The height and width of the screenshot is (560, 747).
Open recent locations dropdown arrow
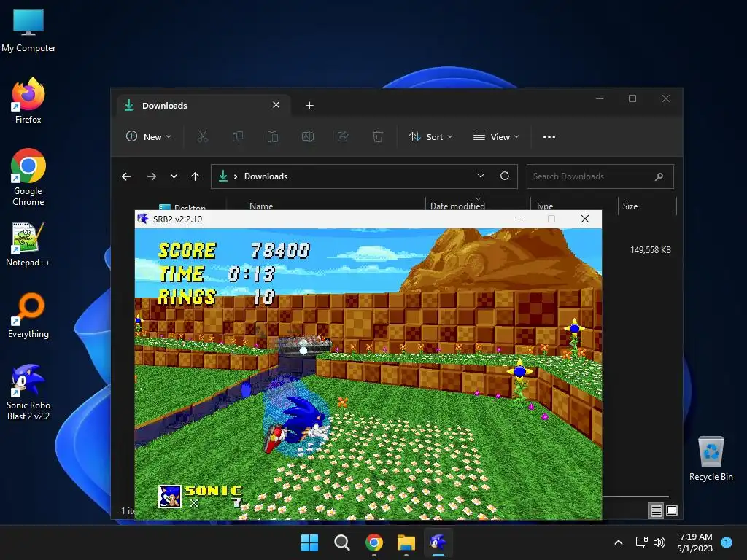pyautogui.click(x=174, y=176)
